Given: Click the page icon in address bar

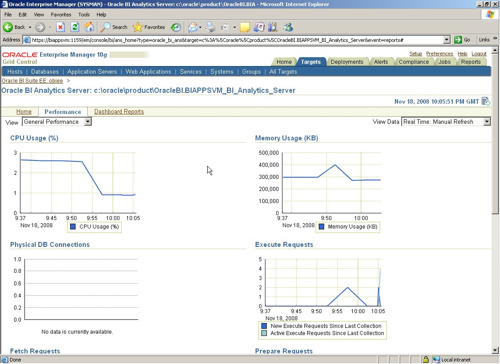Looking at the screenshot, I should point(27,40).
